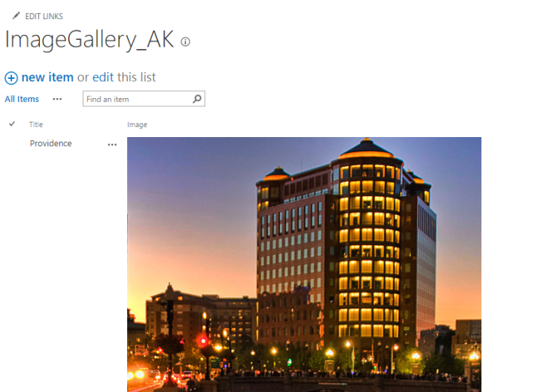551x392 pixels.
Task: Click the Providence skyline image
Action: [x=304, y=264]
